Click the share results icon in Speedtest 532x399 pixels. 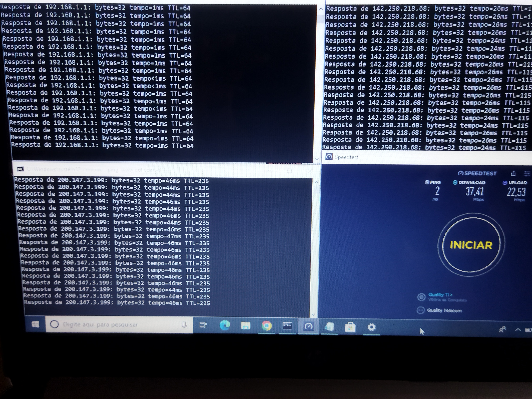513,173
